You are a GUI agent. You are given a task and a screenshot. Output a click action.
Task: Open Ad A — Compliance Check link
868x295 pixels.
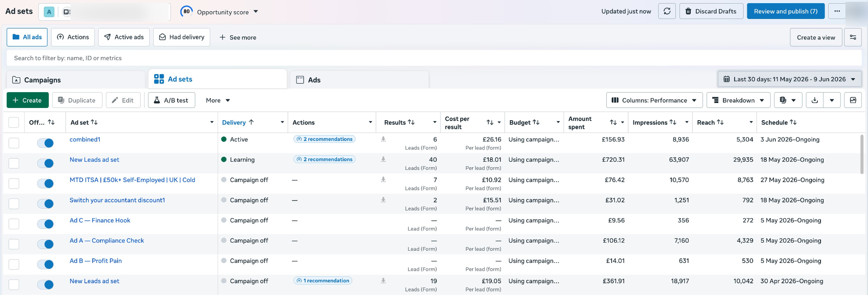107,240
